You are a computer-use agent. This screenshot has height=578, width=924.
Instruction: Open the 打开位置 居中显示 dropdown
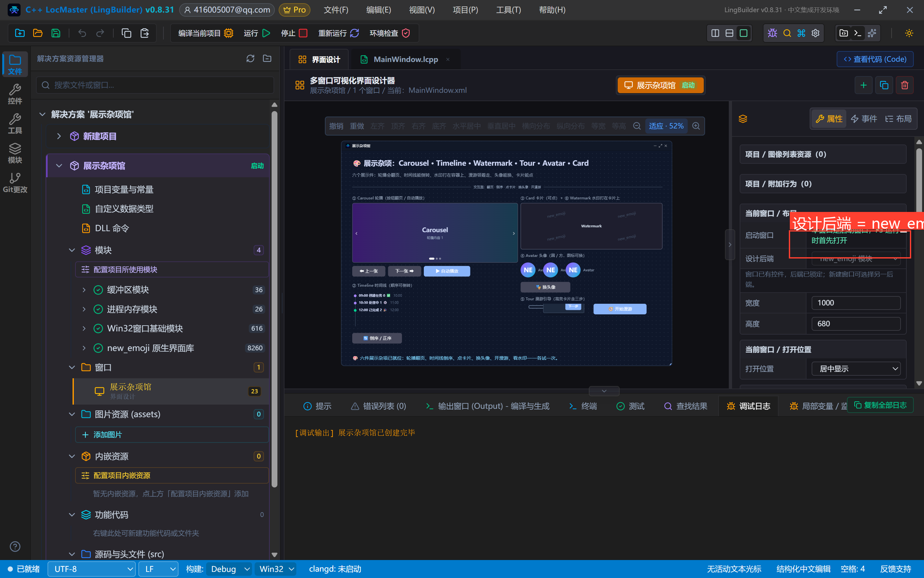pyautogui.click(x=856, y=369)
